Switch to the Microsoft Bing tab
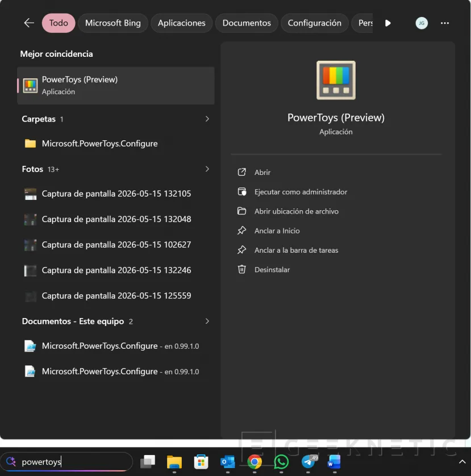This screenshot has height=476, width=471. 112,23
